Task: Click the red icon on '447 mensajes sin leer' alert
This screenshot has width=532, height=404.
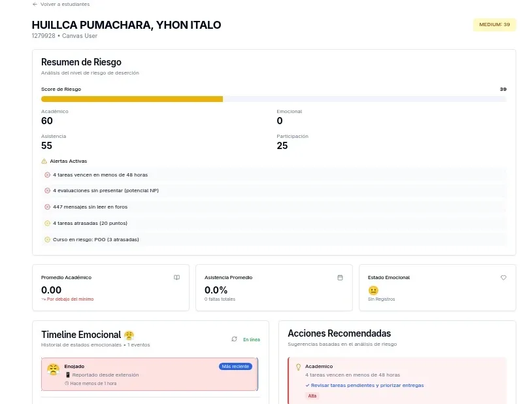Action: pyautogui.click(x=47, y=207)
